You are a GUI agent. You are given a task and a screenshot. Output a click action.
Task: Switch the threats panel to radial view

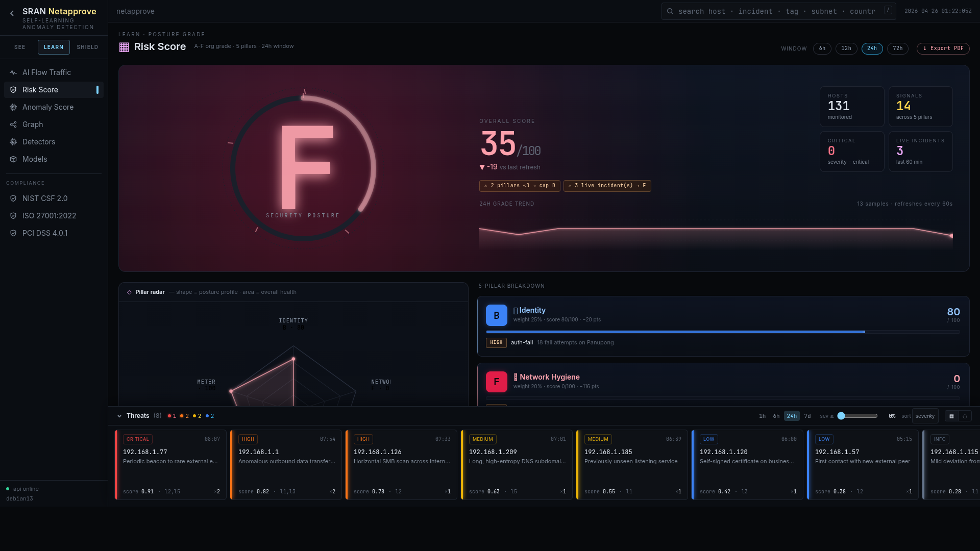click(965, 416)
